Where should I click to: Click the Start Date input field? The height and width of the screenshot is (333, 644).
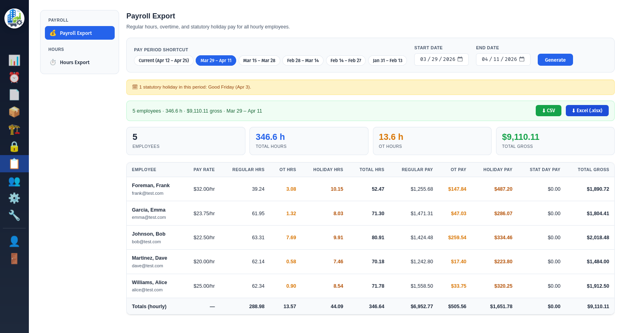(x=437, y=59)
